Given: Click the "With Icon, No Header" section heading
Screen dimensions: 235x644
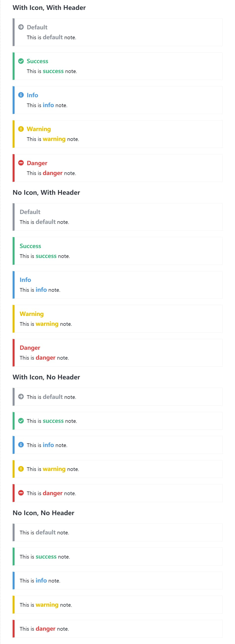Looking at the screenshot, I should coord(46,377).
